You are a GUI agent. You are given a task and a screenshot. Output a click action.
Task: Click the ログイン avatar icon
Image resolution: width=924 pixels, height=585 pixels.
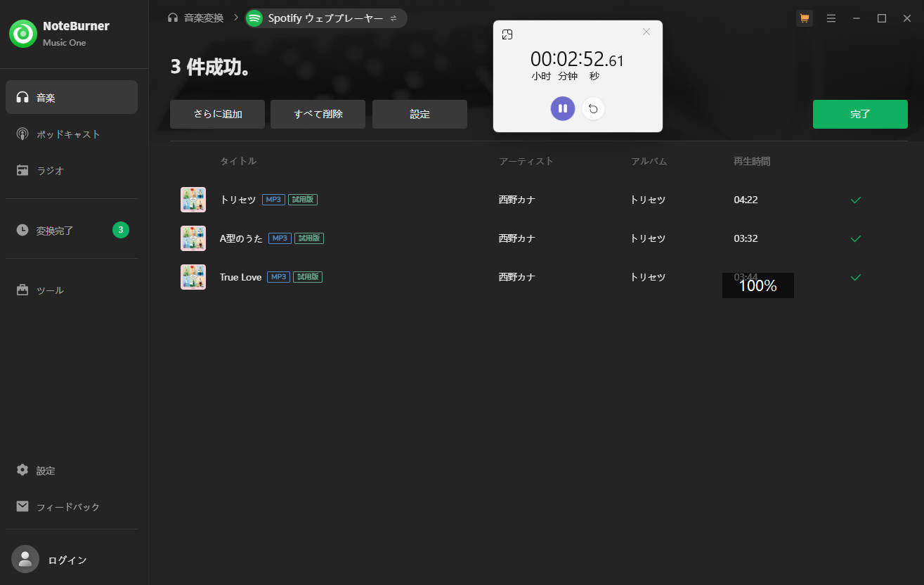[x=25, y=559]
